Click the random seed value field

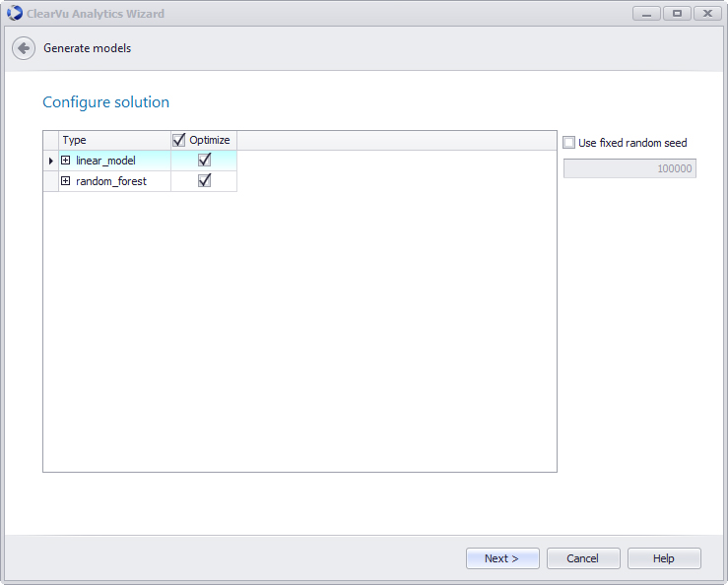[x=629, y=168]
